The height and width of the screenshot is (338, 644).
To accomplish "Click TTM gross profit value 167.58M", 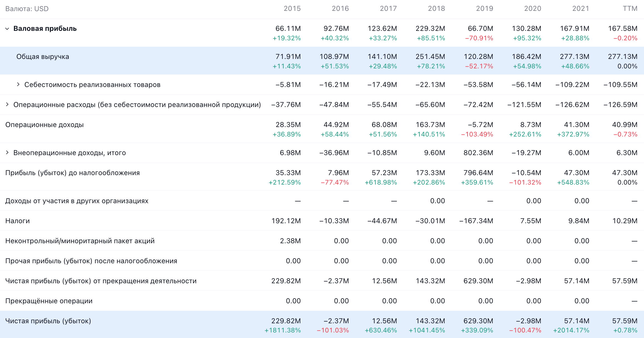I will 623,29.
